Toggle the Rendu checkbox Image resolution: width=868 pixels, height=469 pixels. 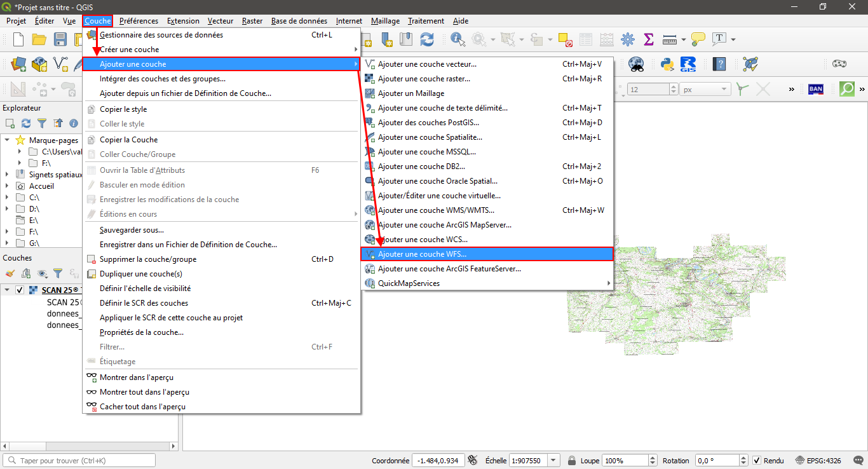(756, 460)
